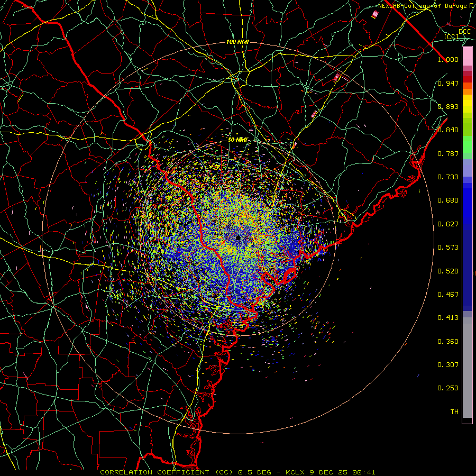Click the 0.307 scale value
This screenshot has height=476, width=476.
click(x=448, y=365)
